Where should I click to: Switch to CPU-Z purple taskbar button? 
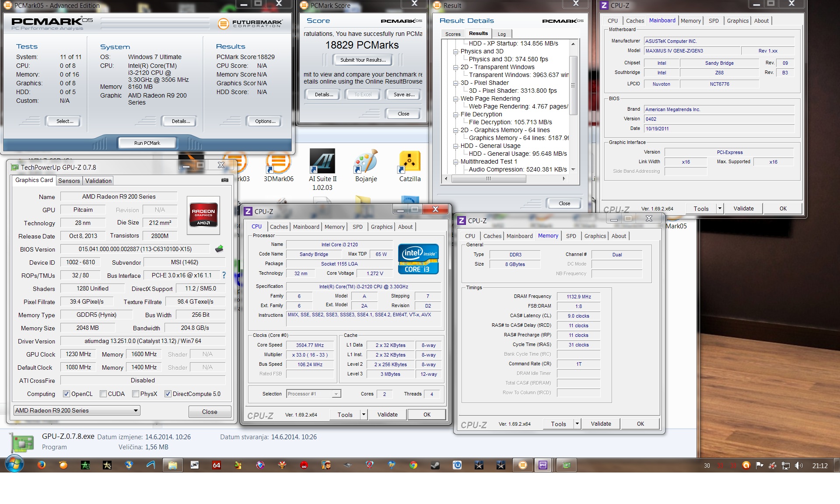point(543,465)
